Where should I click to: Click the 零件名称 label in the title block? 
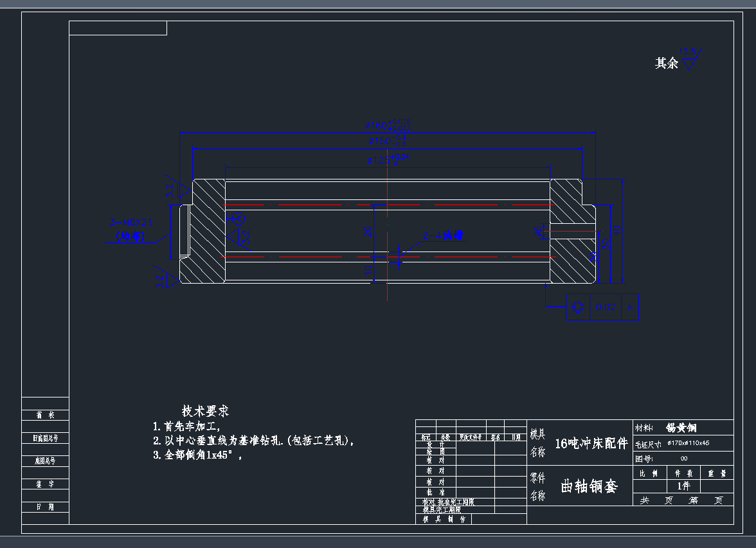[x=537, y=487]
